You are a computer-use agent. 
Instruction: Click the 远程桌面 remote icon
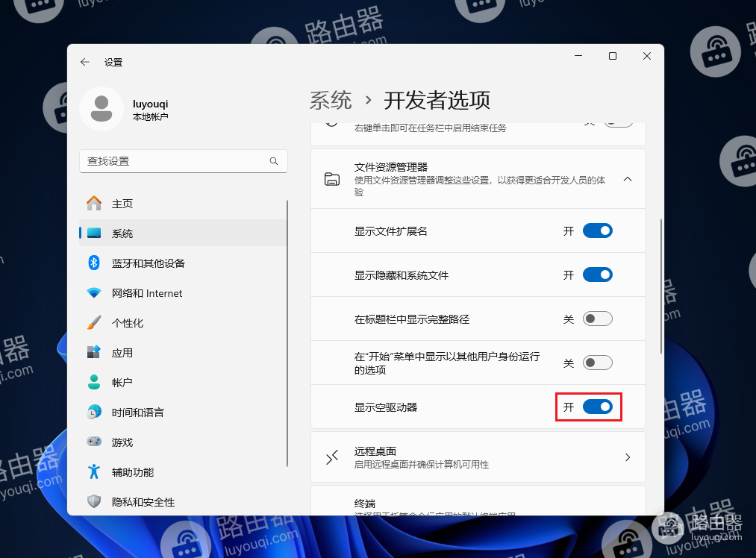[x=332, y=457]
